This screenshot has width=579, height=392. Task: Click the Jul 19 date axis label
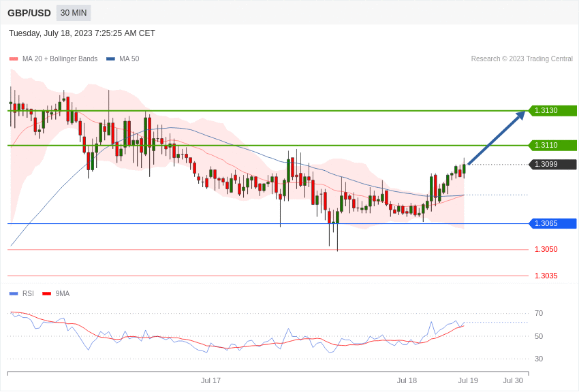(468, 380)
